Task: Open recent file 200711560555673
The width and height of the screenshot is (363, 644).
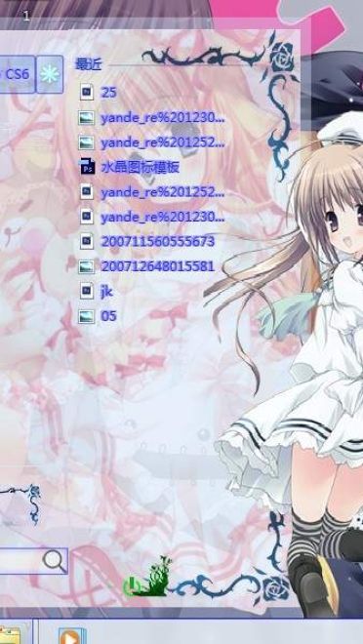Action: tap(147, 242)
